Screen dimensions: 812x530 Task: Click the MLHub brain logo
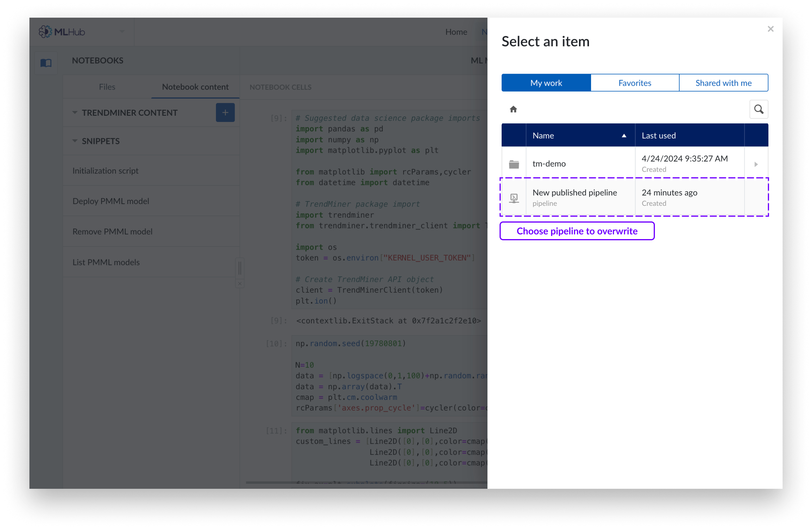tap(45, 32)
